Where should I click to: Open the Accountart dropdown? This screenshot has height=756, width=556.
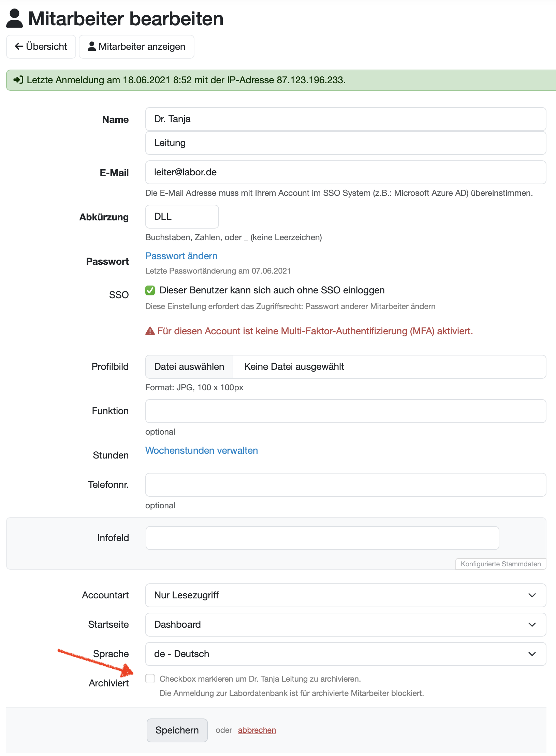click(345, 595)
